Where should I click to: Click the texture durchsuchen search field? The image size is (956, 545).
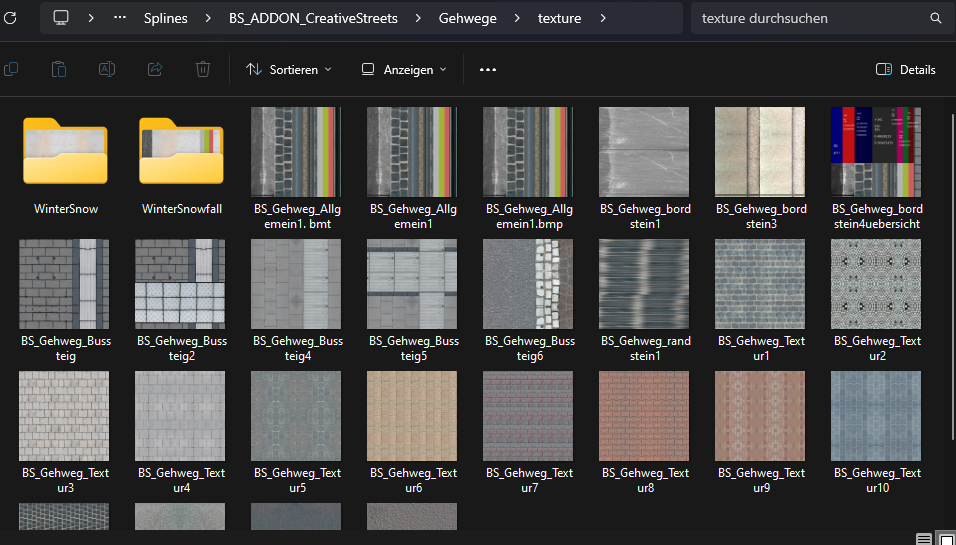pos(810,18)
